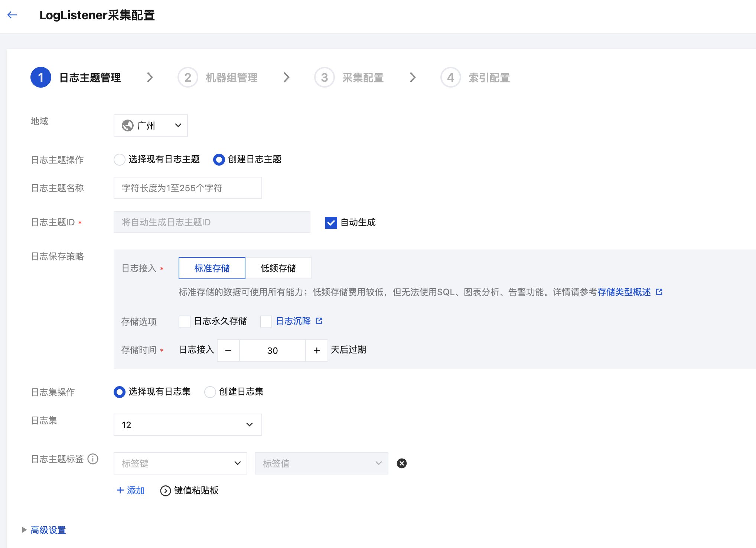The height and width of the screenshot is (548, 756).
Task: Click the 键值粘贴板 arrow icon
Action: [x=165, y=490]
